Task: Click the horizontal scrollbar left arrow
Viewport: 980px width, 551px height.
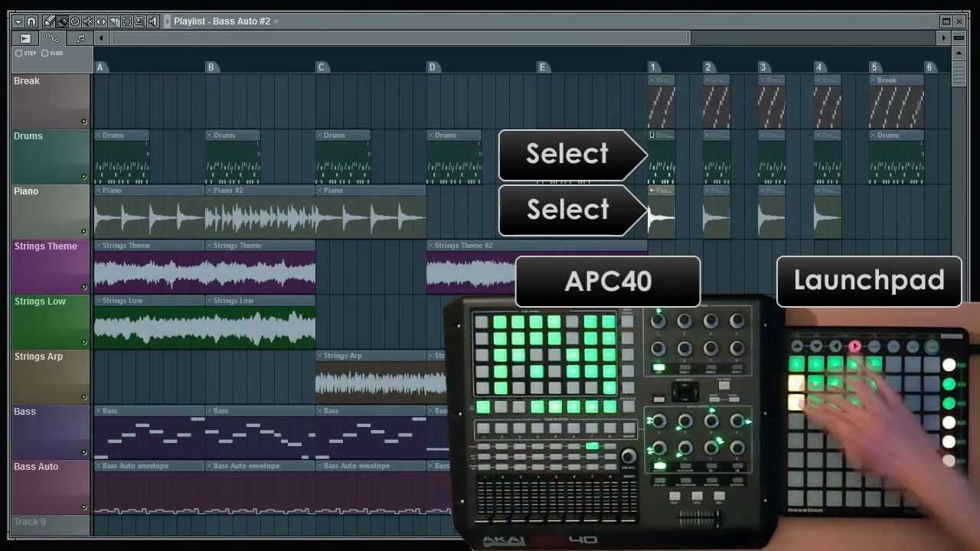Action: pyautogui.click(x=101, y=38)
